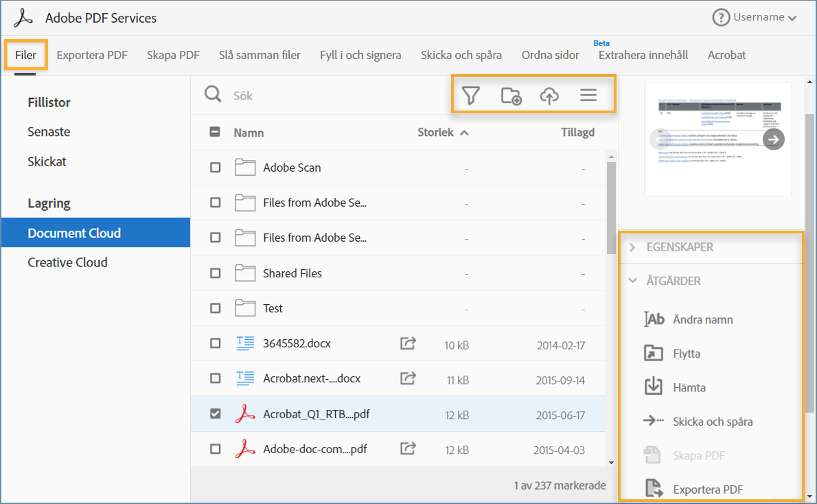Select Document Cloud storage
The width and height of the screenshot is (817, 504).
(x=95, y=233)
